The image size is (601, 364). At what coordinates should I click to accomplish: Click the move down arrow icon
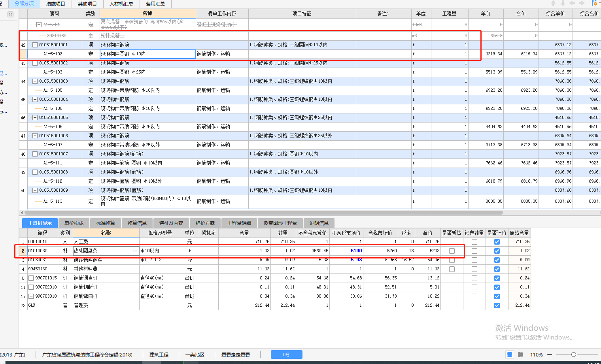coord(563,3)
